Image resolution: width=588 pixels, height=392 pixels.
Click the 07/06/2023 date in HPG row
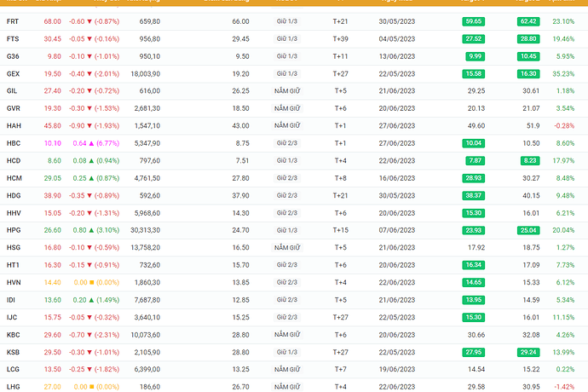pyautogui.click(x=397, y=230)
